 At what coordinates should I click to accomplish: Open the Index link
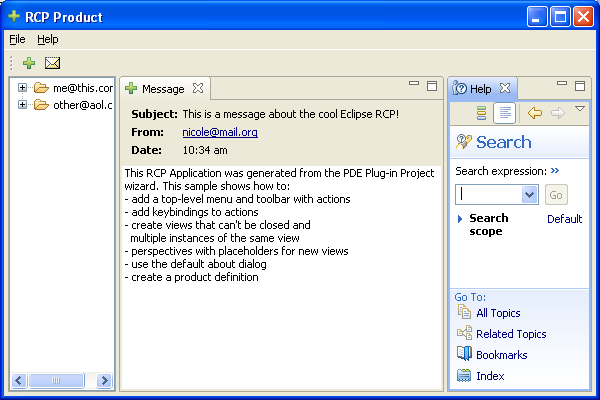tap(490, 376)
